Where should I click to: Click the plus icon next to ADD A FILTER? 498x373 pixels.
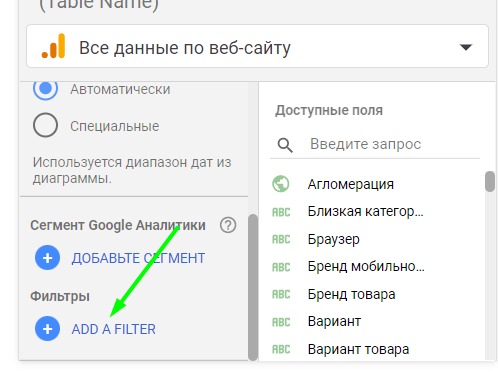(47, 329)
